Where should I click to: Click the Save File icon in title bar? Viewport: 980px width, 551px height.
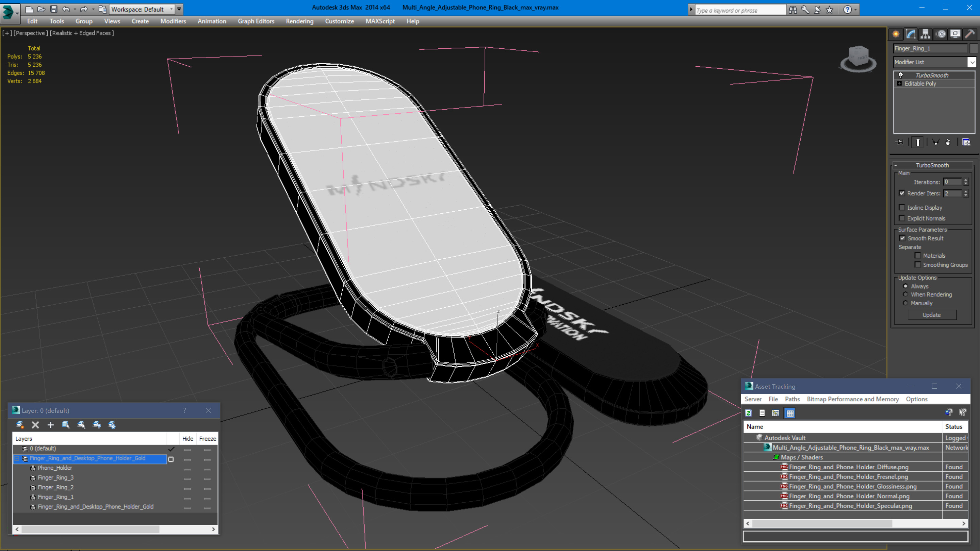coord(54,9)
